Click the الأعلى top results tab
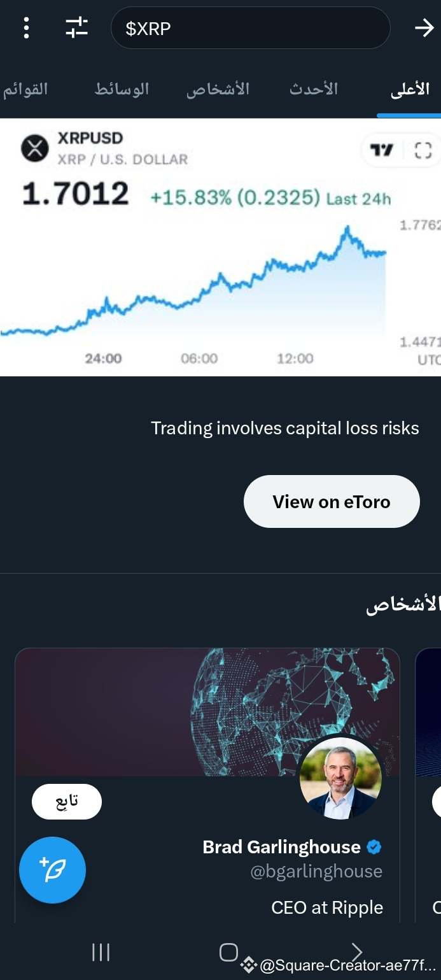The image size is (441, 980). coord(409,89)
